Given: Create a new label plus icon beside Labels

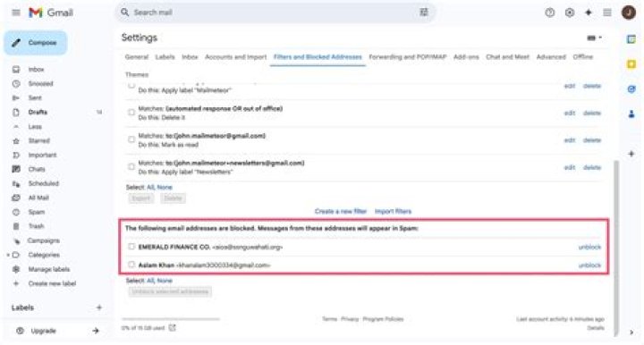Looking at the screenshot, I should (x=99, y=307).
